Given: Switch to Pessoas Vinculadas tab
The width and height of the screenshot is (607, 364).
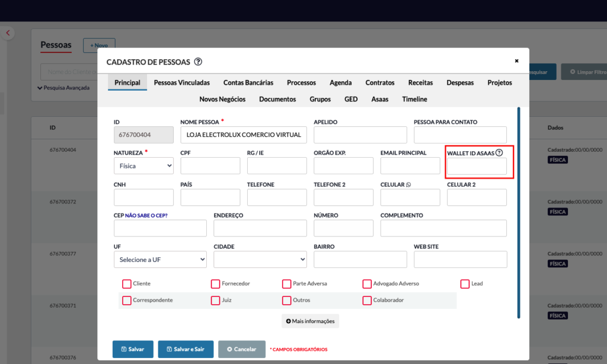Looking at the screenshot, I should (x=182, y=82).
